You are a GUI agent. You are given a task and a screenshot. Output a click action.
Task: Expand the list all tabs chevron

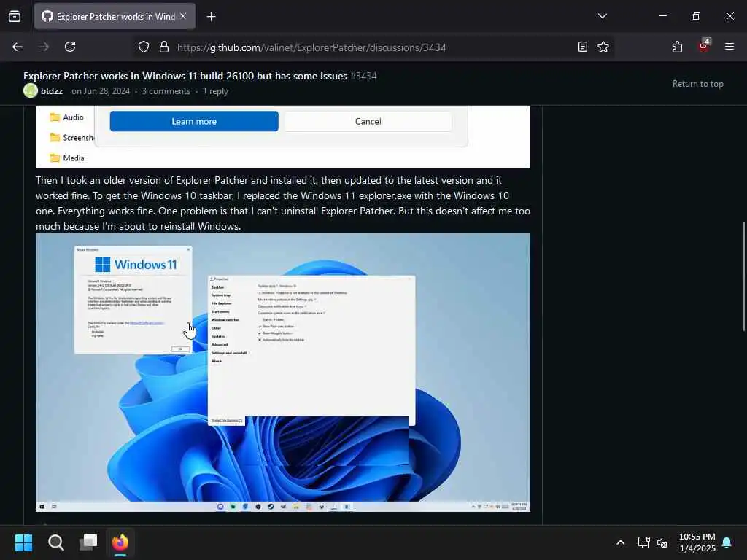(x=602, y=16)
